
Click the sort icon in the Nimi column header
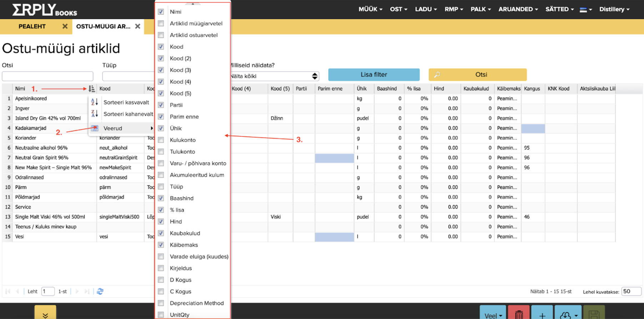click(92, 89)
